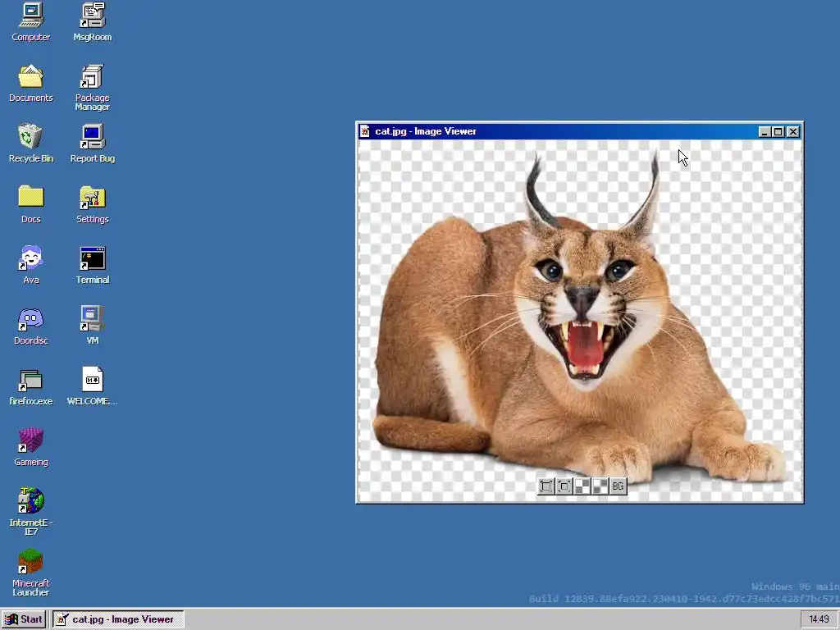The height and width of the screenshot is (630, 840).
Task: Select the Minecraft Launcher icon
Action: click(x=31, y=572)
